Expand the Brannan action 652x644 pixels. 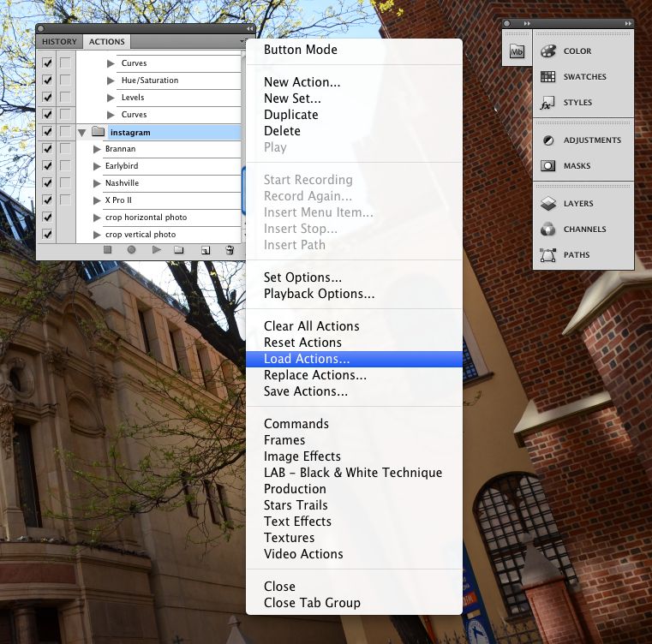point(97,149)
